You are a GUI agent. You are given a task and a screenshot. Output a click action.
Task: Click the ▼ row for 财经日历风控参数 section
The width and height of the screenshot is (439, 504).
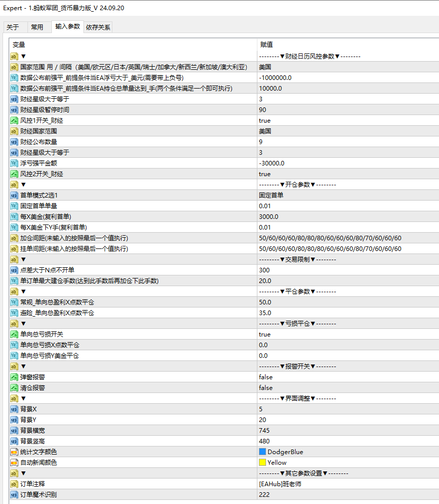(224, 56)
